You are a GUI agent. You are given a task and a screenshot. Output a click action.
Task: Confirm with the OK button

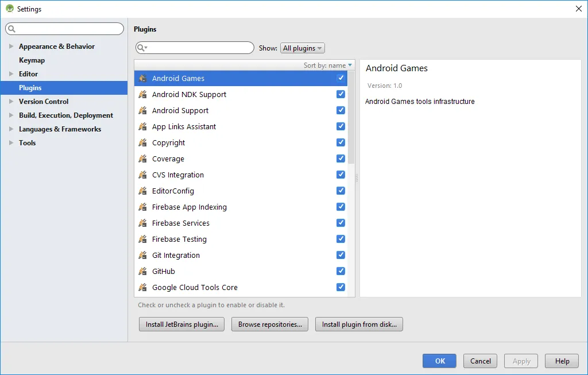point(439,361)
